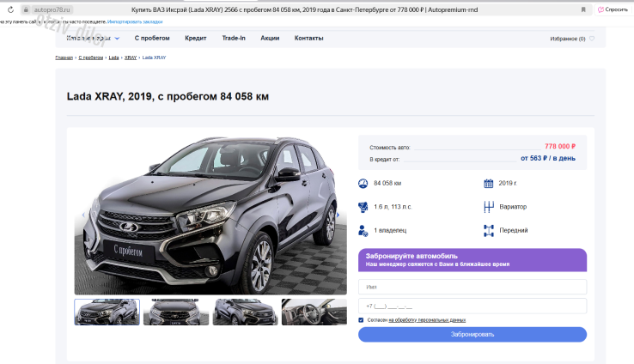Show previous photo with left arrow

[x=83, y=215]
